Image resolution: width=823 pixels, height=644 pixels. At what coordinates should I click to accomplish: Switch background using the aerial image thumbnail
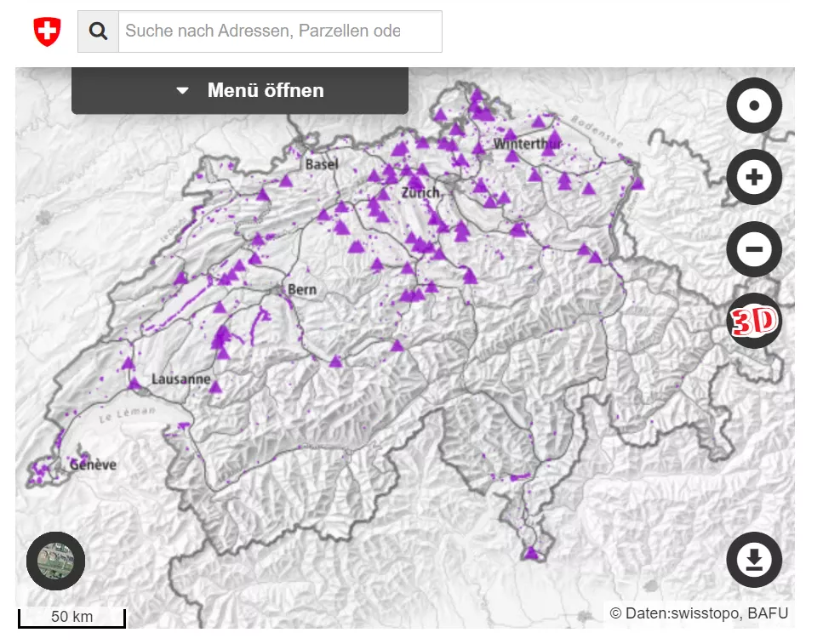[x=55, y=561]
